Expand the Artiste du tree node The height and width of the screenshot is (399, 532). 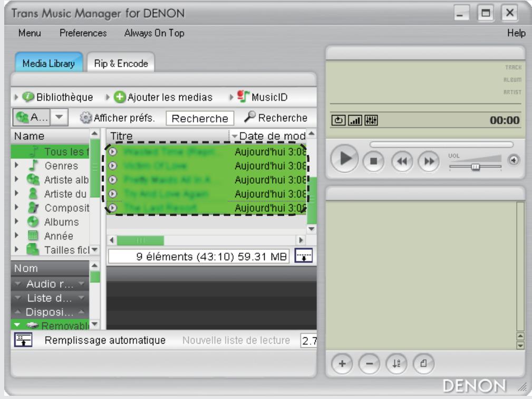click(16, 194)
